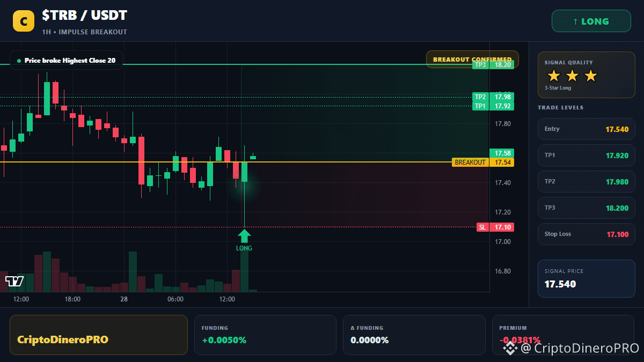Select the TP1 17.920 row
The image size is (644, 362).
[587, 156]
